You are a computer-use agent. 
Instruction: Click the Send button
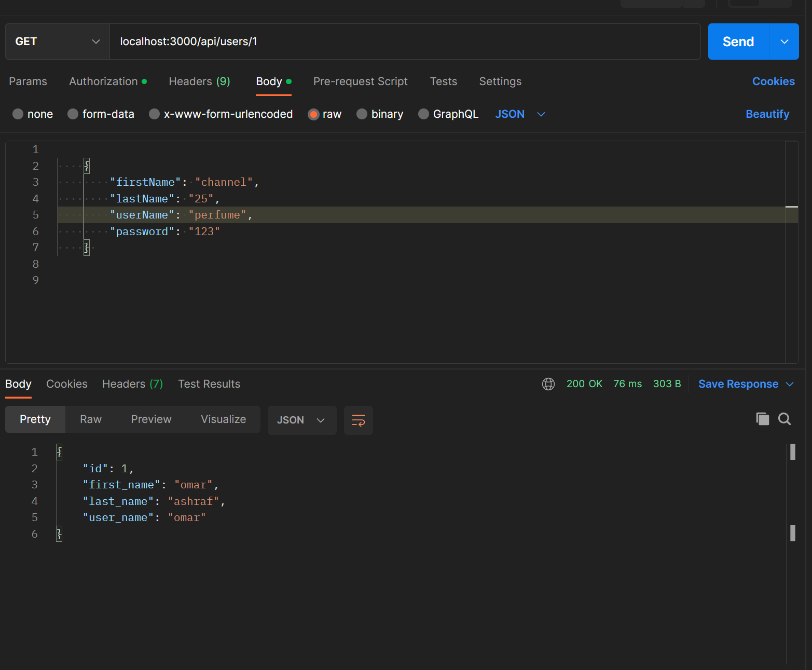(738, 42)
